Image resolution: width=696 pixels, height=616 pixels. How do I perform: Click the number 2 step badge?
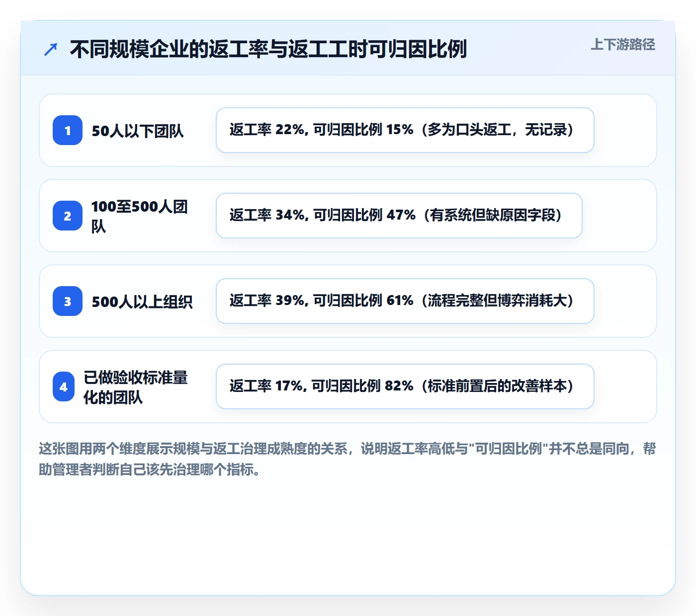(x=68, y=216)
